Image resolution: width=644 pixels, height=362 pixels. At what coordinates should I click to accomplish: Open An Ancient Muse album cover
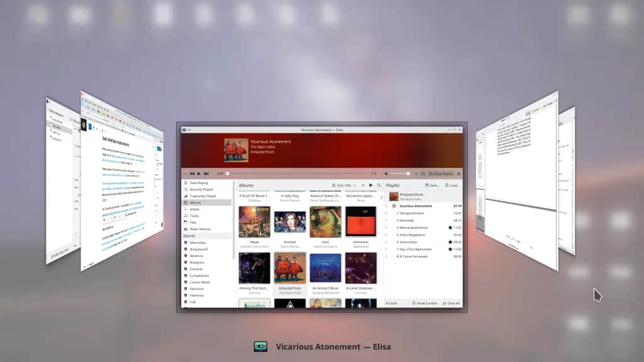(325, 268)
